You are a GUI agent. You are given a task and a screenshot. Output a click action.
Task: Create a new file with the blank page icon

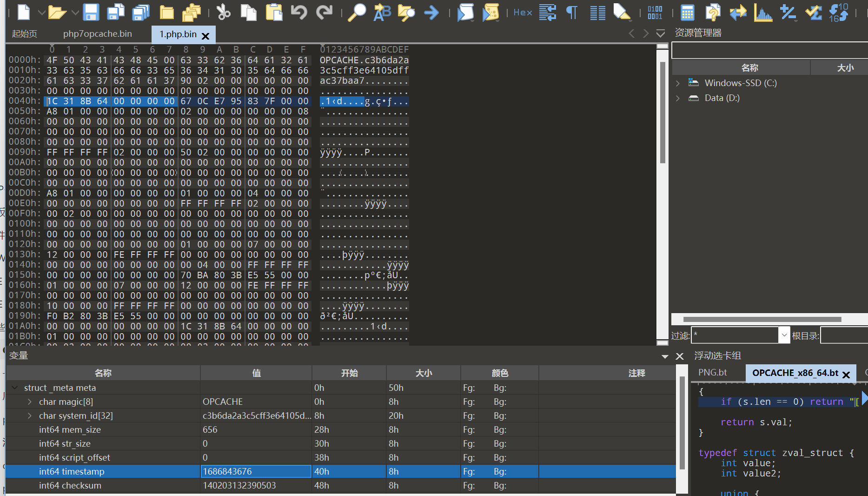23,12
